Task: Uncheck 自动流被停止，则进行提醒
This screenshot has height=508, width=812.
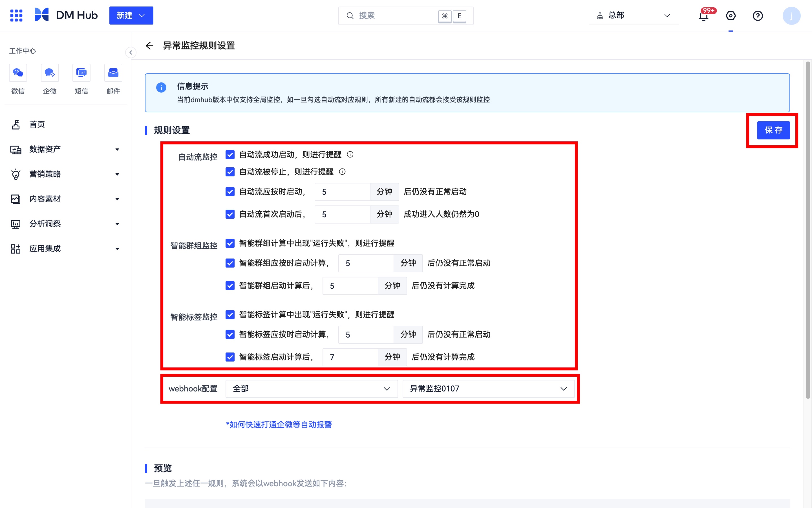Action: (230, 172)
